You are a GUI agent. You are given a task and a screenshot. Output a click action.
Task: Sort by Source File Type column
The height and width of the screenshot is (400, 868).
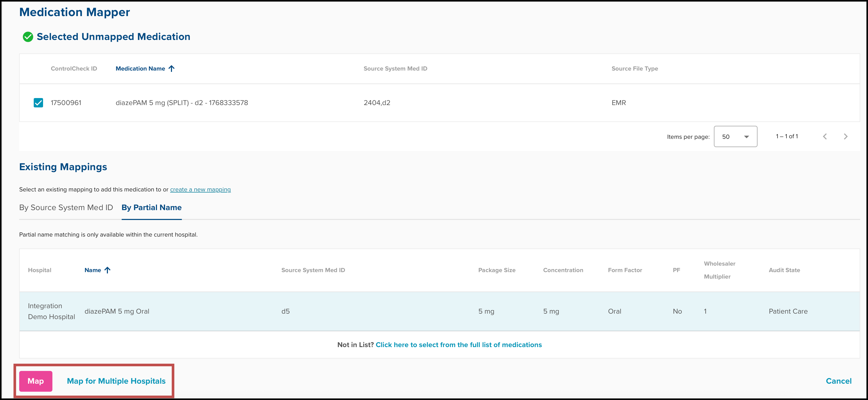[635, 69]
